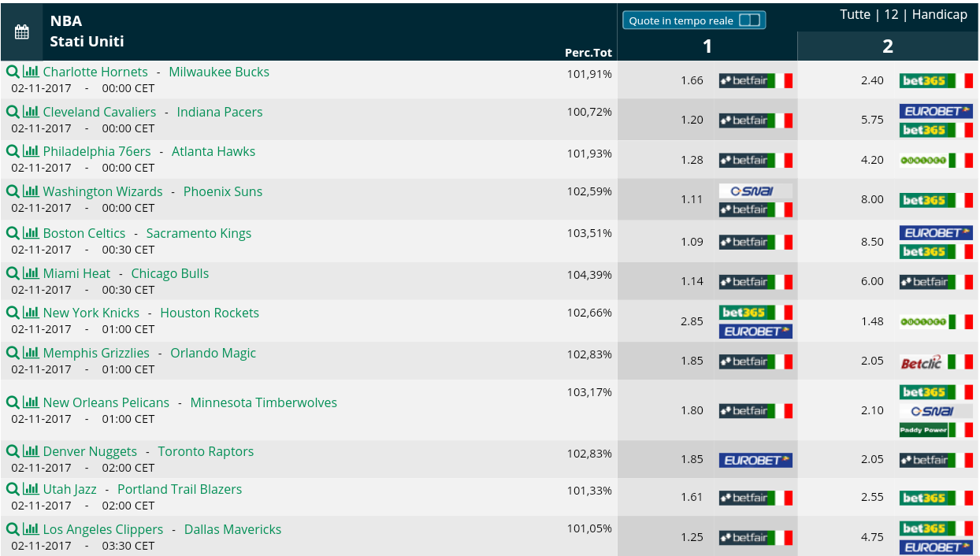The image size is (980, 556).
Task: Switch to the Handicap tab
Action: click(940, 15)
